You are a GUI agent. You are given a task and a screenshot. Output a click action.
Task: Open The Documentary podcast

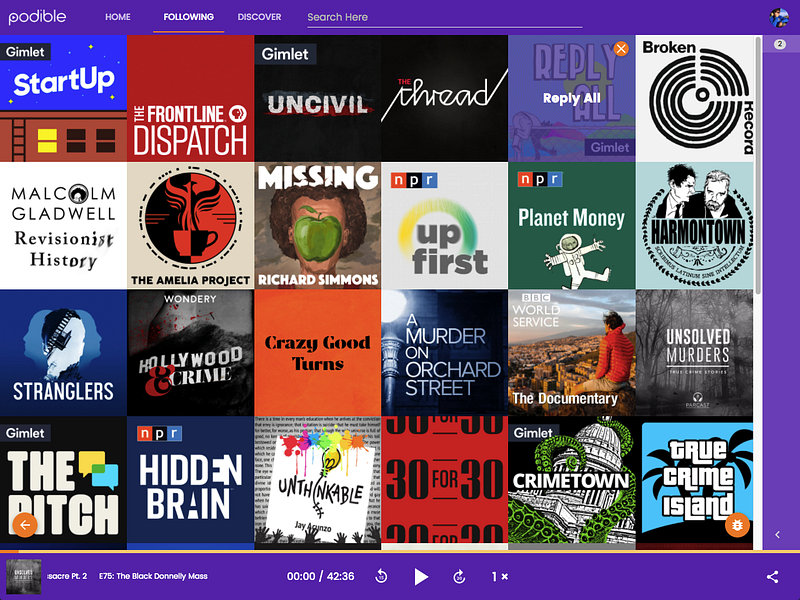coord(571,353)
